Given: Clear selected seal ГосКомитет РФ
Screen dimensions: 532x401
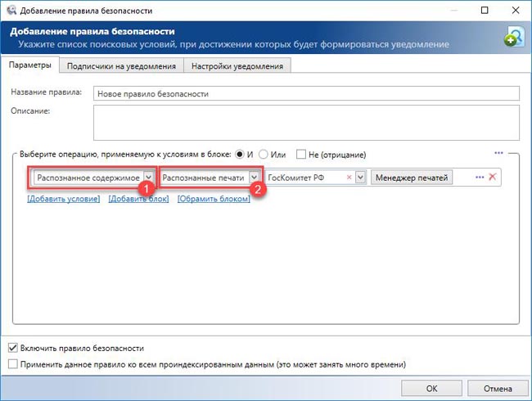Looking at the screenshot, I should coord(349,177).
